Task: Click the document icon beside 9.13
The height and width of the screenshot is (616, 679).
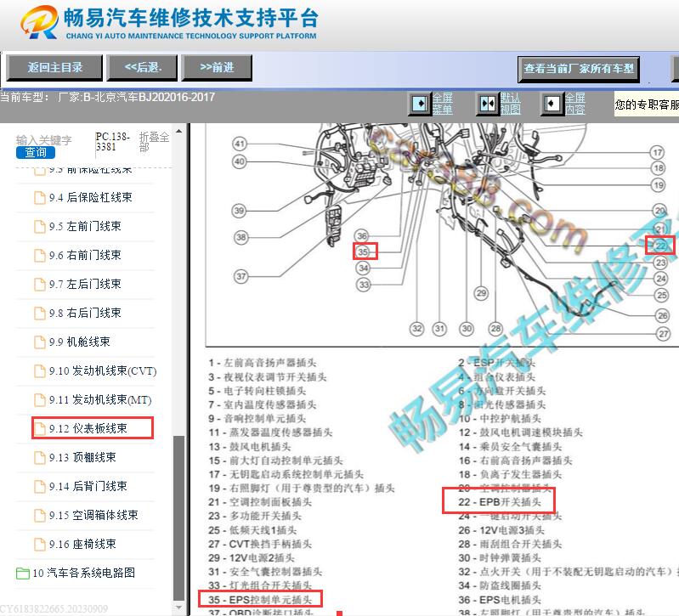Action: click(40, 458)
